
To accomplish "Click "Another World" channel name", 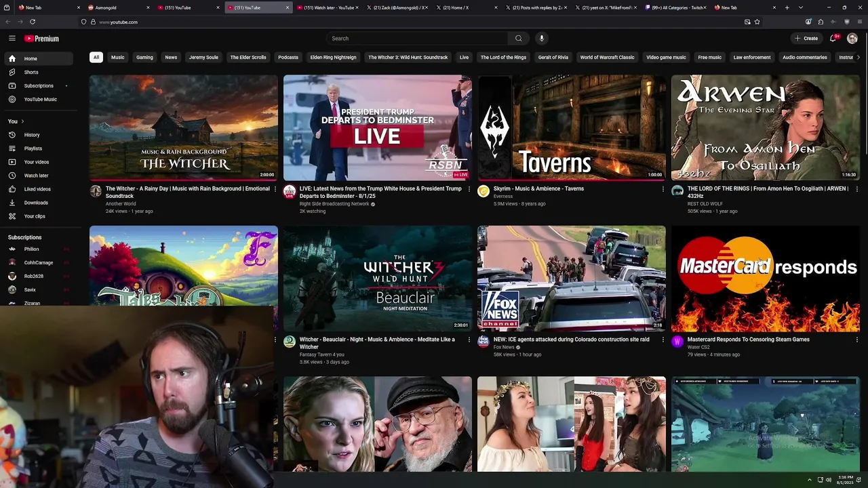I will pos(121,204).
